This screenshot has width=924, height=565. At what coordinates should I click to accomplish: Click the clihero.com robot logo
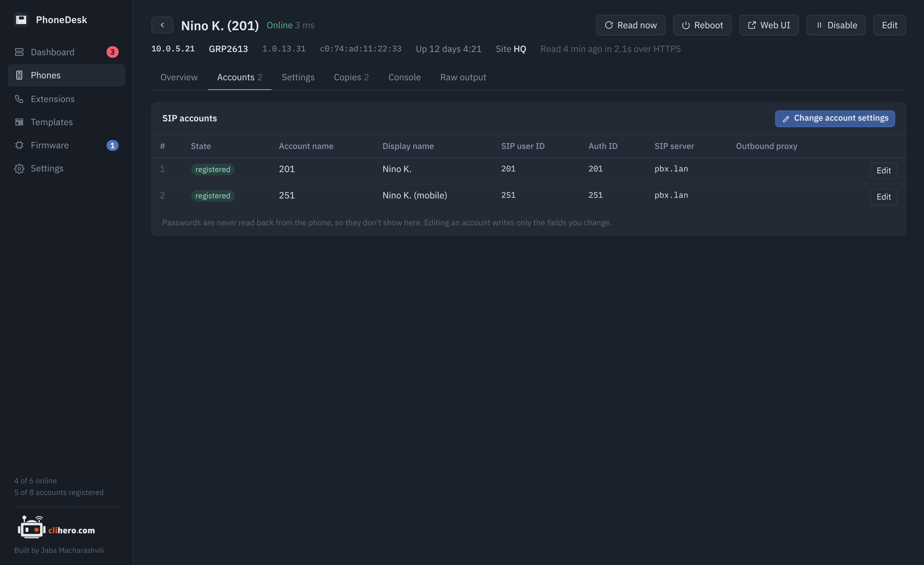[x=31, y=527]
